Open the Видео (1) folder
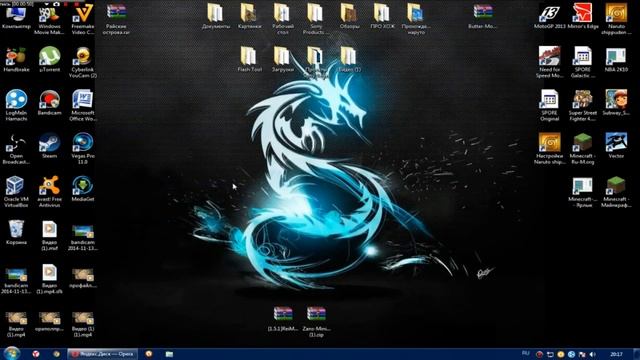 tap(349, 60)
